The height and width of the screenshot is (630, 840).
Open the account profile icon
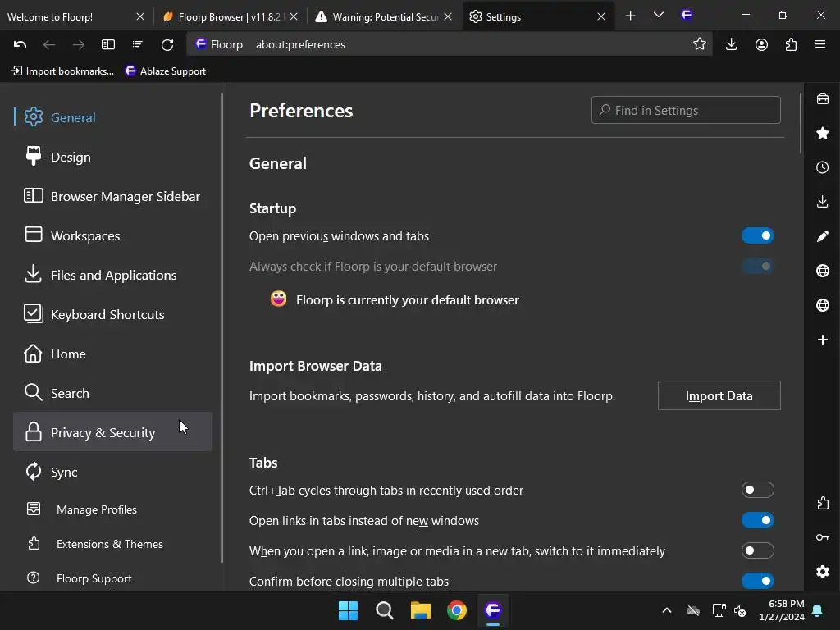coord(761,44)
